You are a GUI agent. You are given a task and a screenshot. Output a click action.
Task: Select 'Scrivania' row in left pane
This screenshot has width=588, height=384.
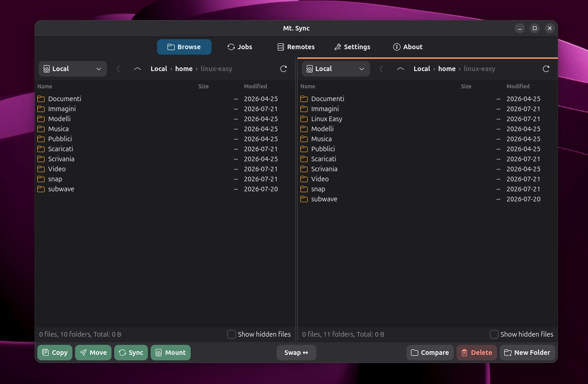pos(165,159)
